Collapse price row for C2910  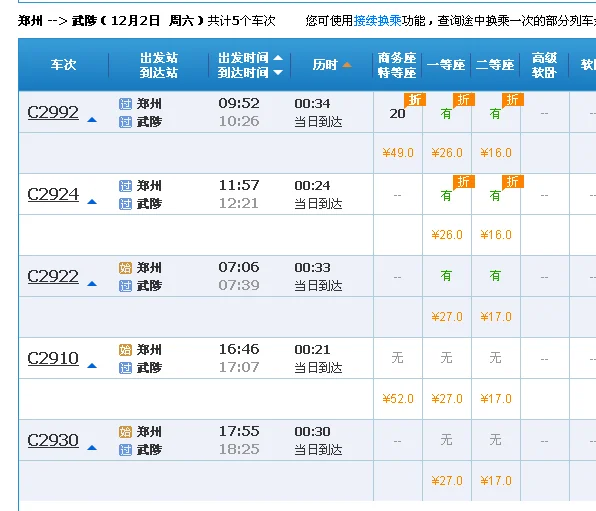(x=92, y=366)
